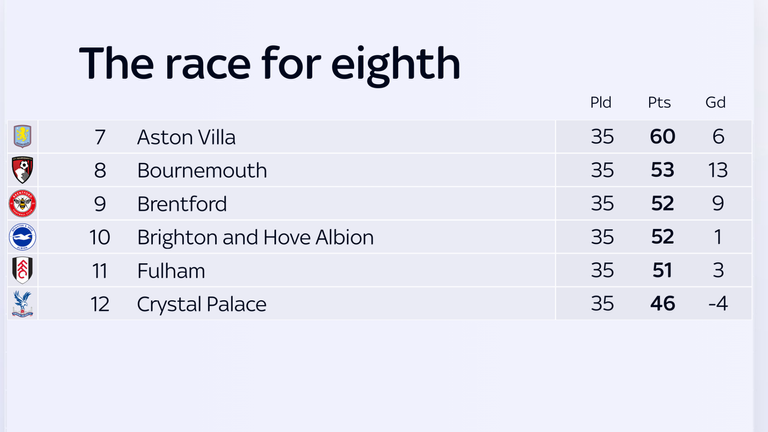Click Bournemouth's goal difference of 13

[x=718, y=170]
